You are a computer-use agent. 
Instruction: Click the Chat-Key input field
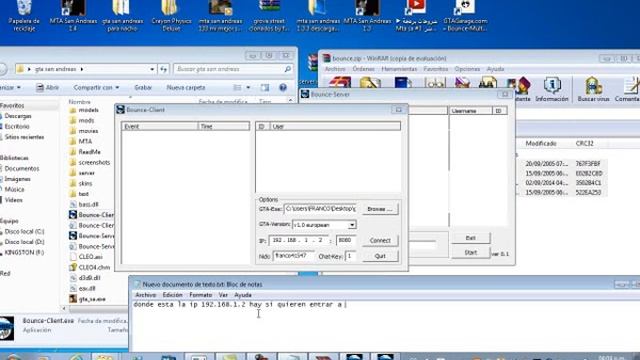pyautogui.click(x=351, y=256)
